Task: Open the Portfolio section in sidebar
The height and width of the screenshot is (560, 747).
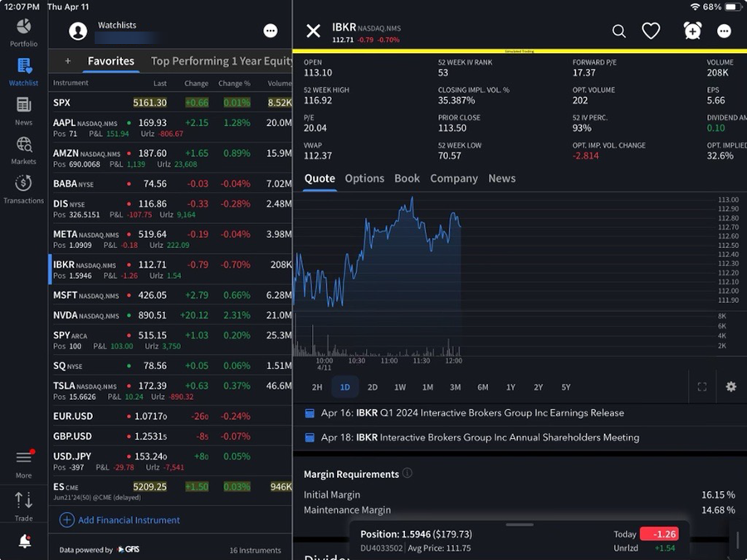Action: pos(23,32)
